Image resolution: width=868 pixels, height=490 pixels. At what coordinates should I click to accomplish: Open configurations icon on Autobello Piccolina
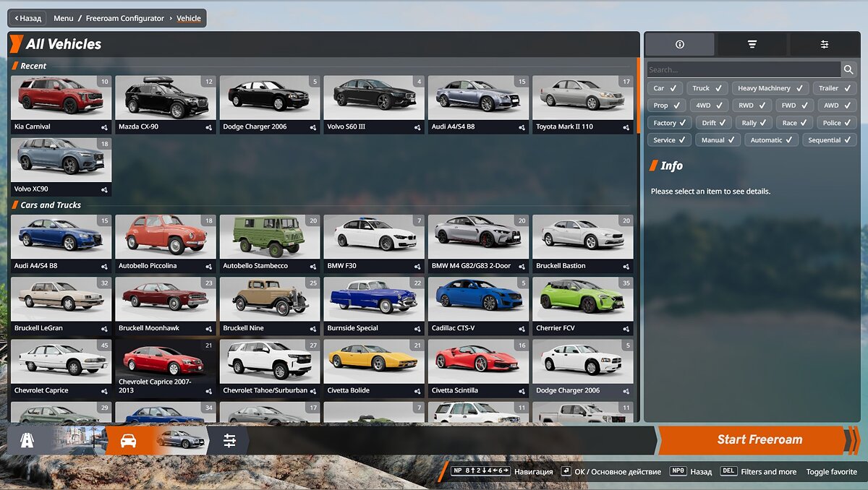point(209,267)
